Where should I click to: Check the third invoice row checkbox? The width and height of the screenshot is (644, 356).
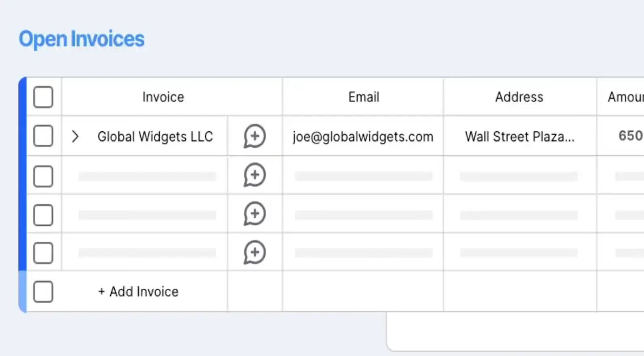tap(43, 215)
